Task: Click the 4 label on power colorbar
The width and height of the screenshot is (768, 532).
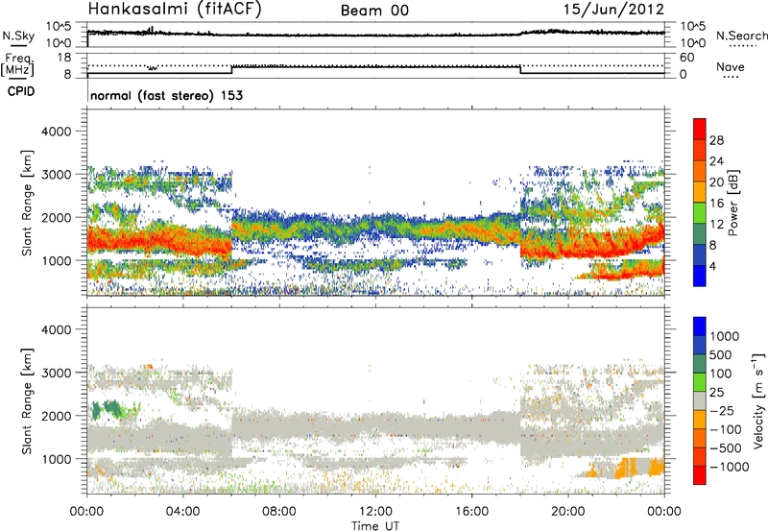Action: click(x=712, y=267)
